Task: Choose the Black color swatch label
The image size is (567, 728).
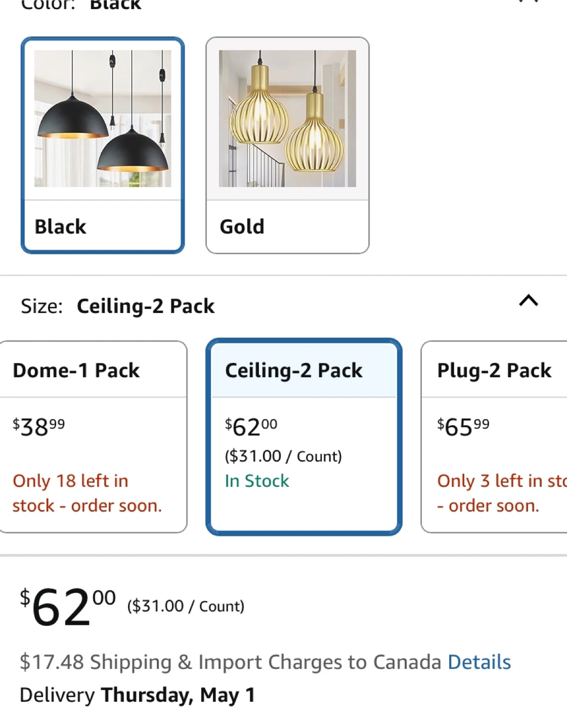Action: pyautogui.click(x=61, y=227)
